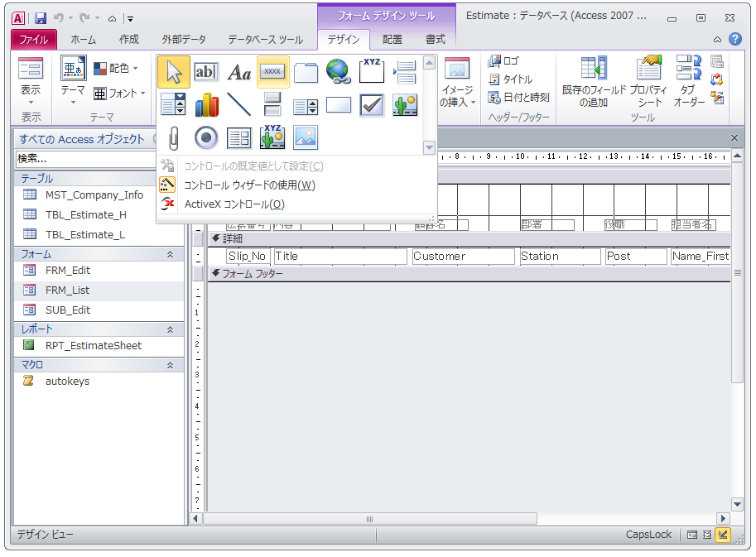Select the Attachment paperclip control
Screen dimensions: 756x557
click(174, 138)
